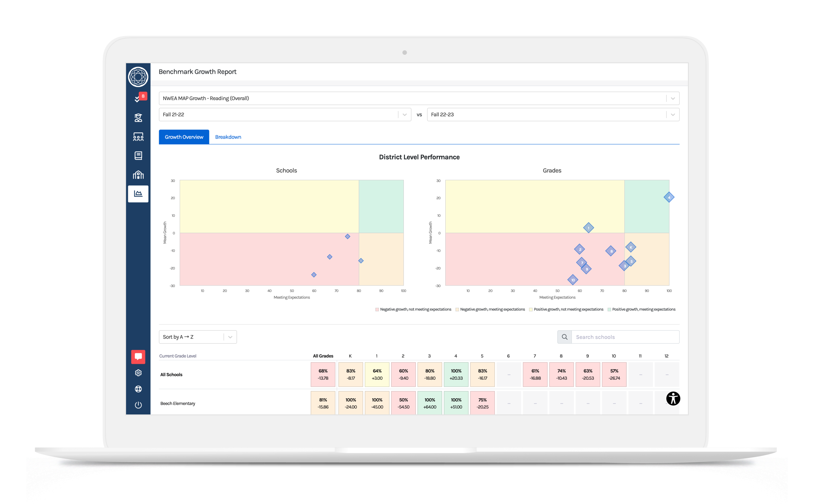Click grade 1 diamond marker in Grades chart

point(588,228)
